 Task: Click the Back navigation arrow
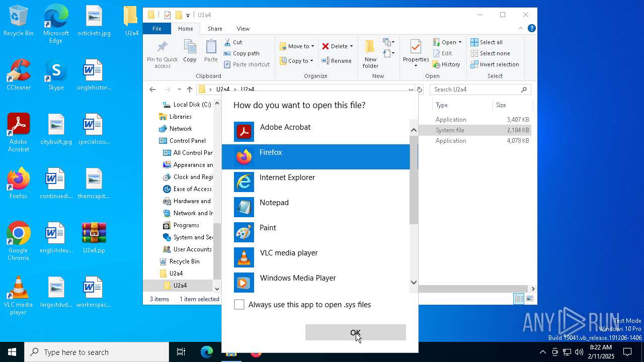tap(152, 89)
